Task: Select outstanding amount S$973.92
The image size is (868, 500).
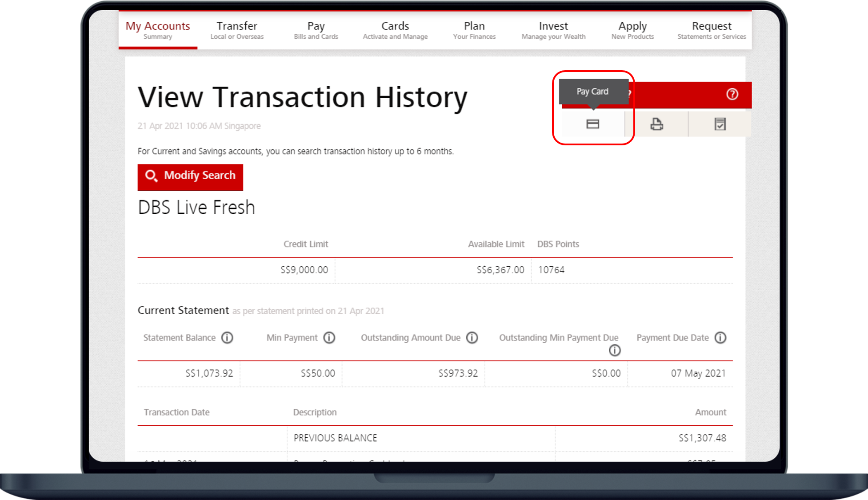Action: tap(458, 373)
